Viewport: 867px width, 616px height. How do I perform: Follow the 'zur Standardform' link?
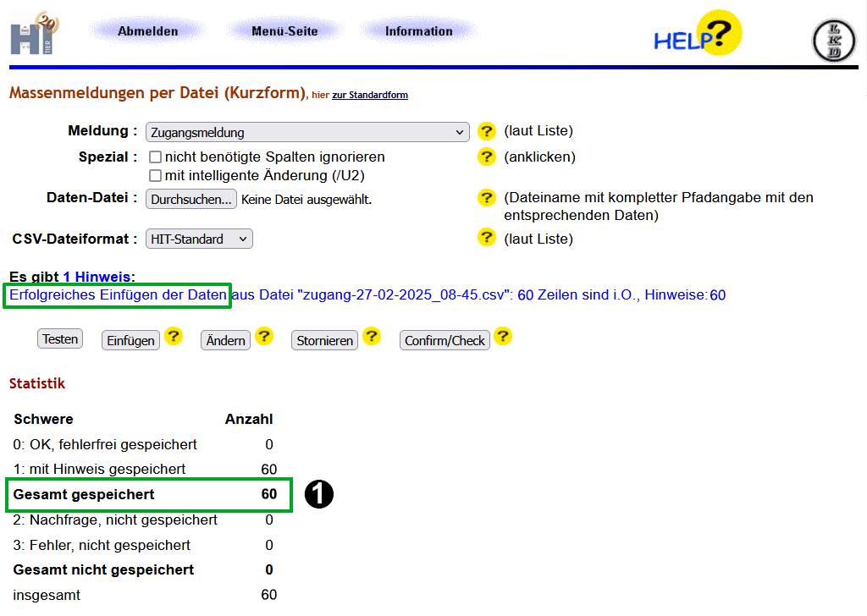[370, 95]
